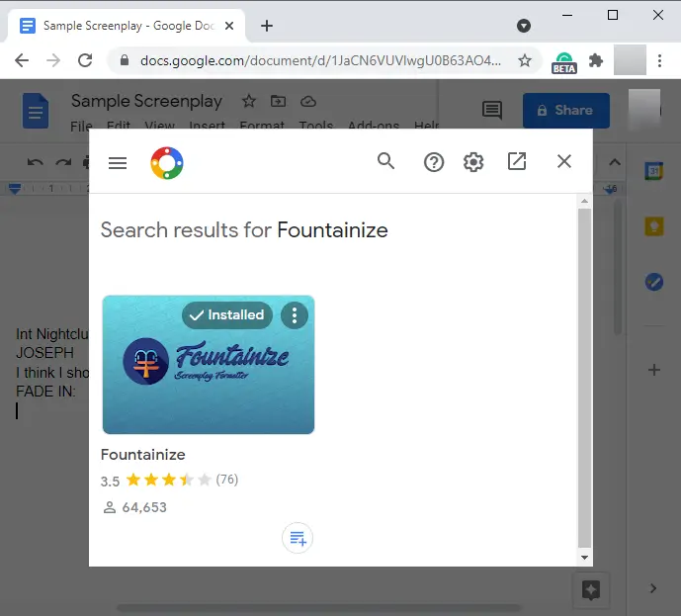The height and width of the screenshot is (616, 681).
Task: Click the Explore button at bottom right
Action: (x=591, y=590)
